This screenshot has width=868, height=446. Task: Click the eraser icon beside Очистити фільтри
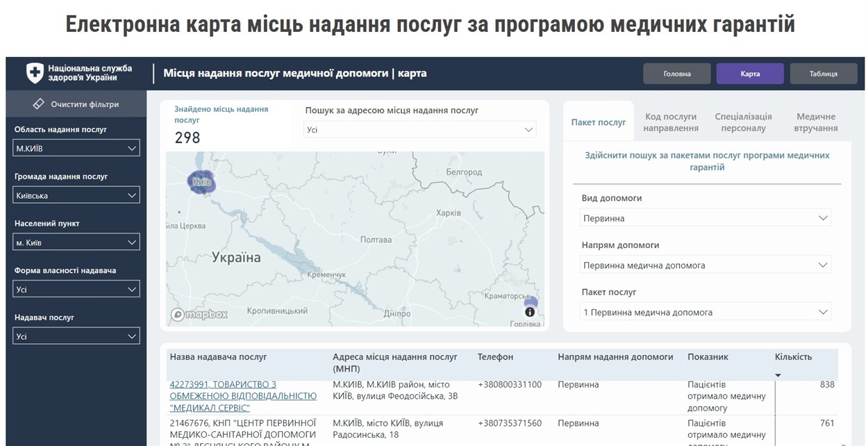pos(39,104)
